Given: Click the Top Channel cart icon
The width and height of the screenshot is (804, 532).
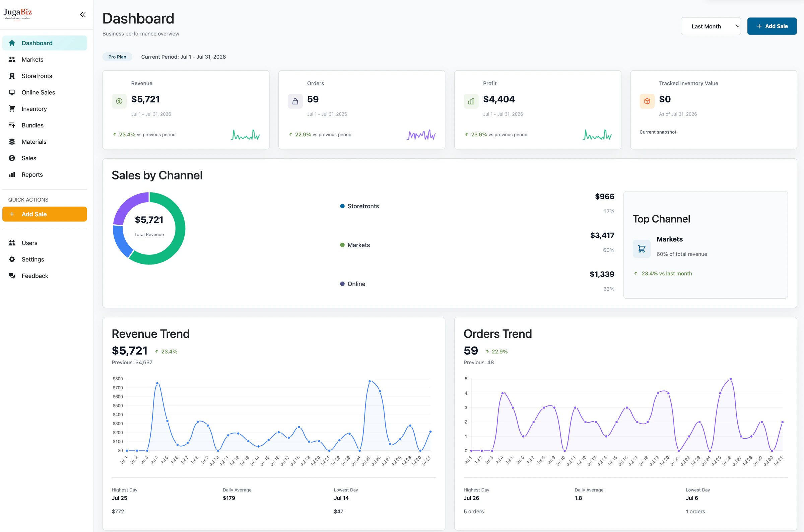Looking at the screenshot, I should (642, 249).
